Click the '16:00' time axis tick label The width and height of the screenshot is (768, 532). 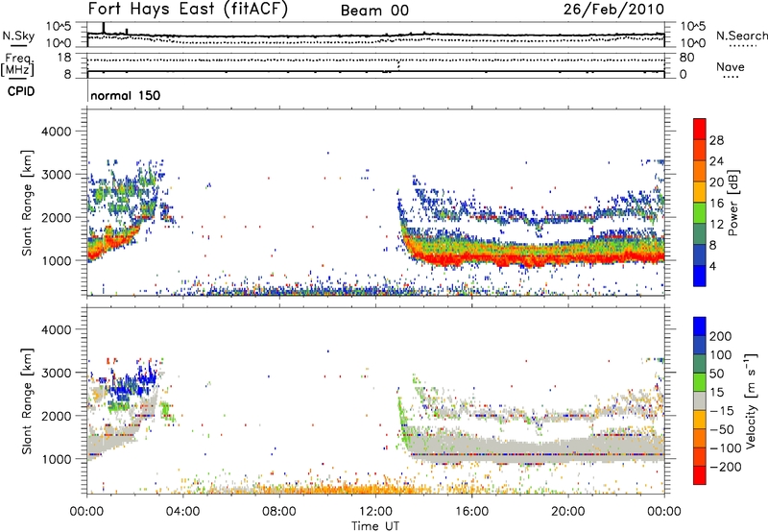click(471, 512)
